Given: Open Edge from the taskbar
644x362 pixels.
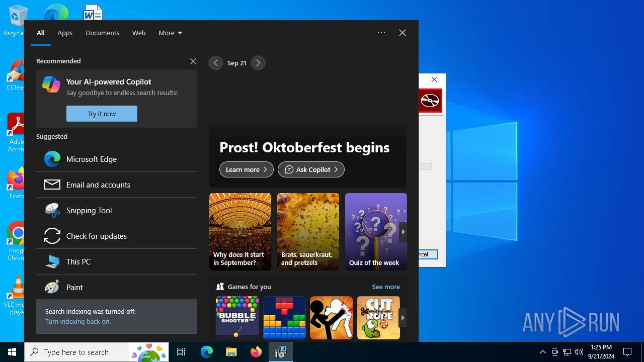Looking at the screenshot, I should pos(207,352).
